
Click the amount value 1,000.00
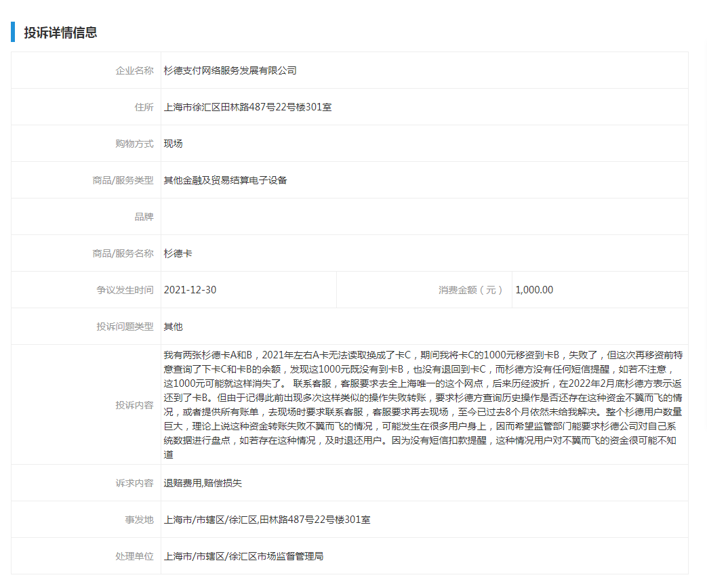[535, 289]
